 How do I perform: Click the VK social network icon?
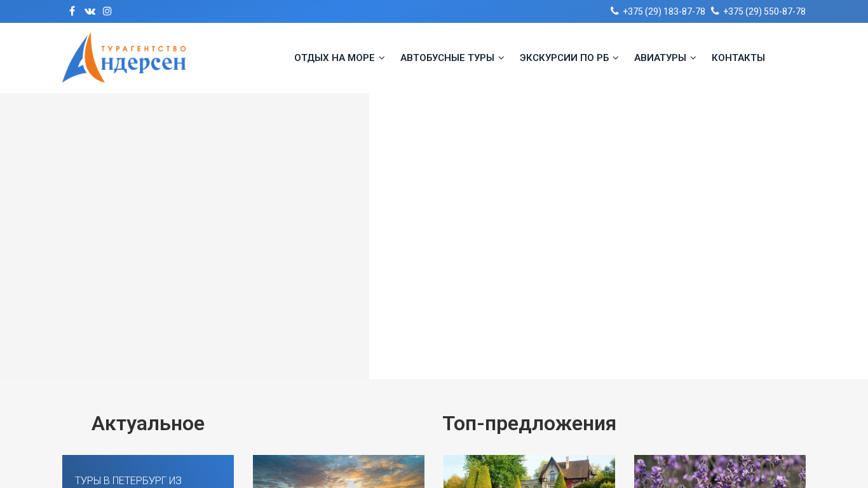click(x=90, y=11)
